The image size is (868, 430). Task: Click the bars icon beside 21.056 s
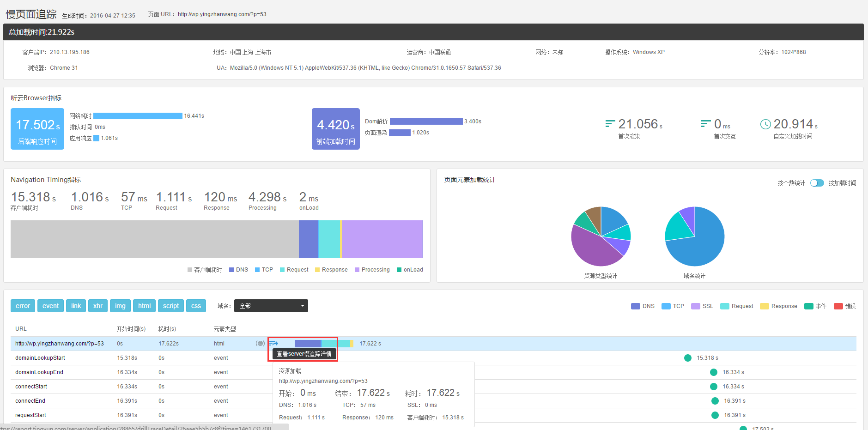pyautogui.click(x=610, y=124)
